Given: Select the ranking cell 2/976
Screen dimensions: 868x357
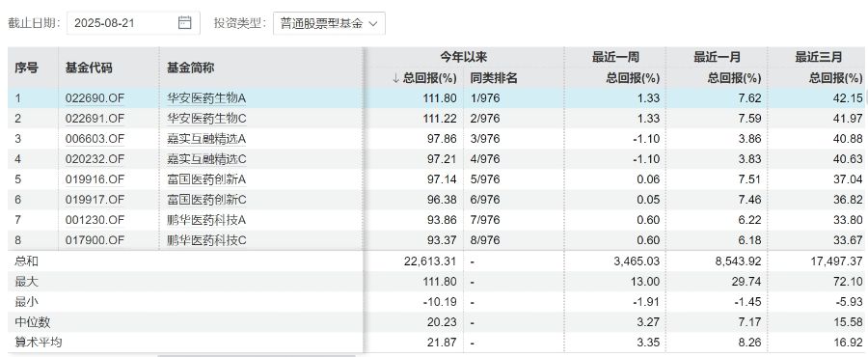Looking at the screenshot, I should click(485, 119).
